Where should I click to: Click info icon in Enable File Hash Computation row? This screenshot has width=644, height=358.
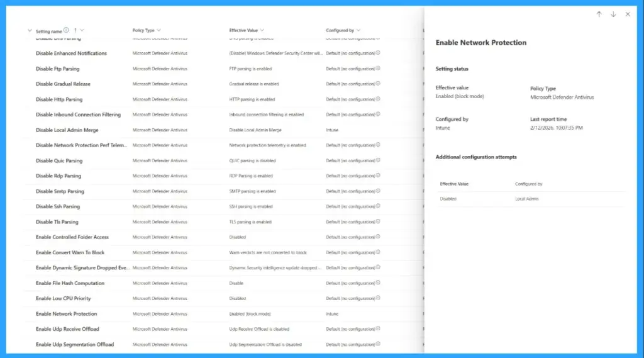[x=378, y=282]
